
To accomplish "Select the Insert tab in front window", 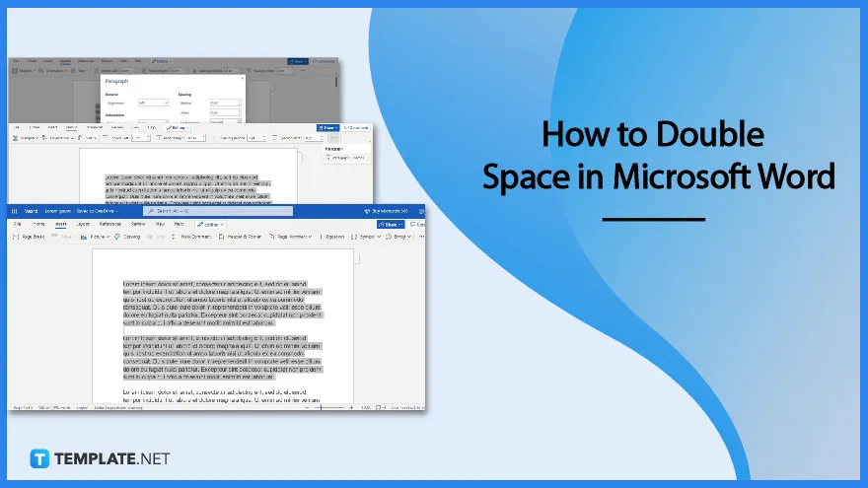I will (x=61, y=225).
